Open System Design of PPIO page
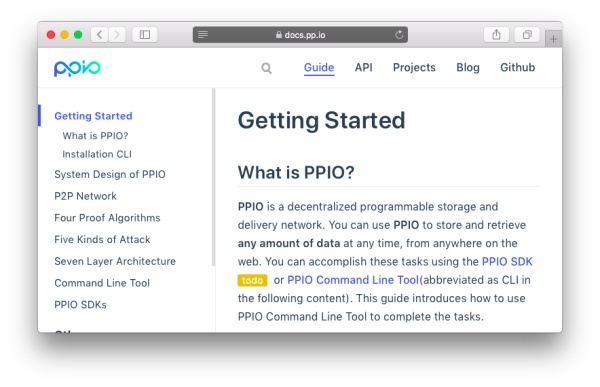This screenshot has height=387, width=600. [x=110, y=174]
